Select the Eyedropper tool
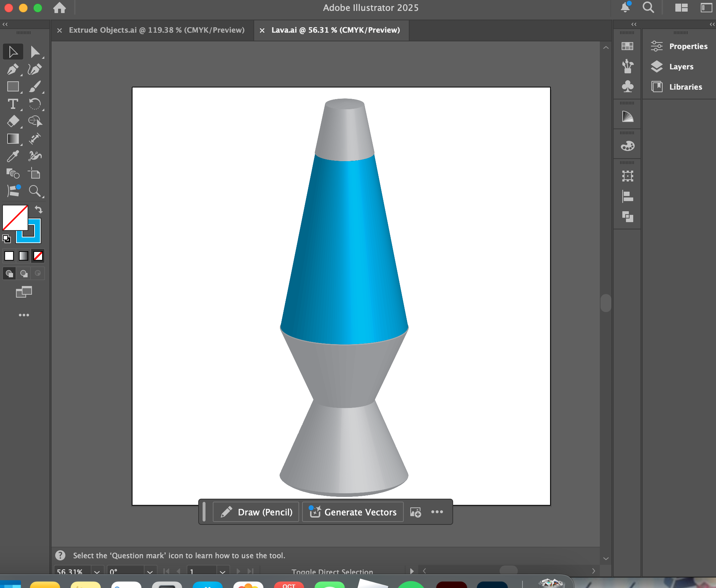 tap(13, 156)
